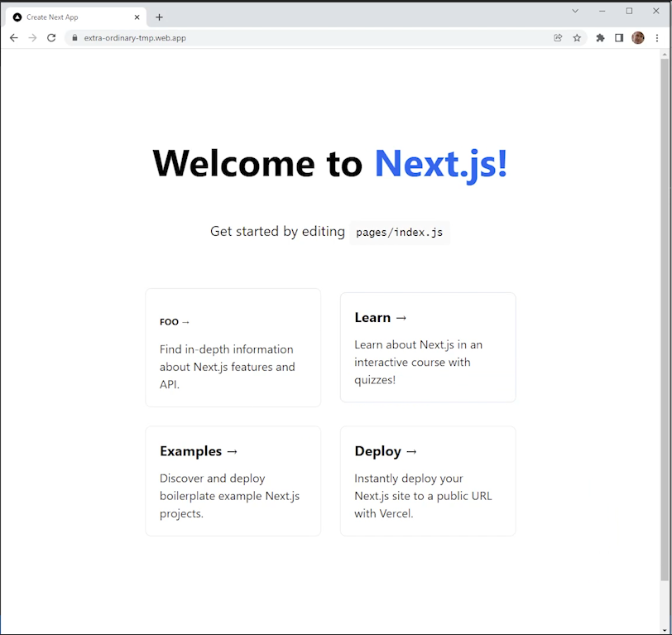Reload the current page
The image size is (672, 635).
click(51, 37)
